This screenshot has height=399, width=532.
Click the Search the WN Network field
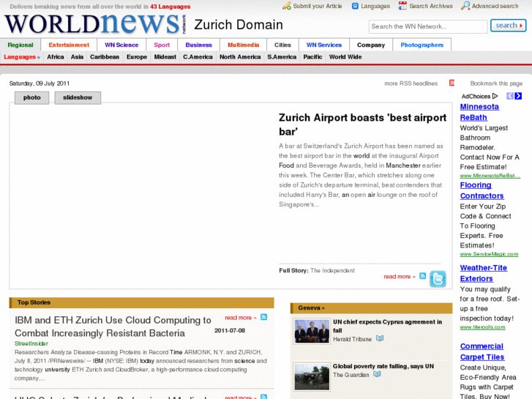tap(428, 26)
